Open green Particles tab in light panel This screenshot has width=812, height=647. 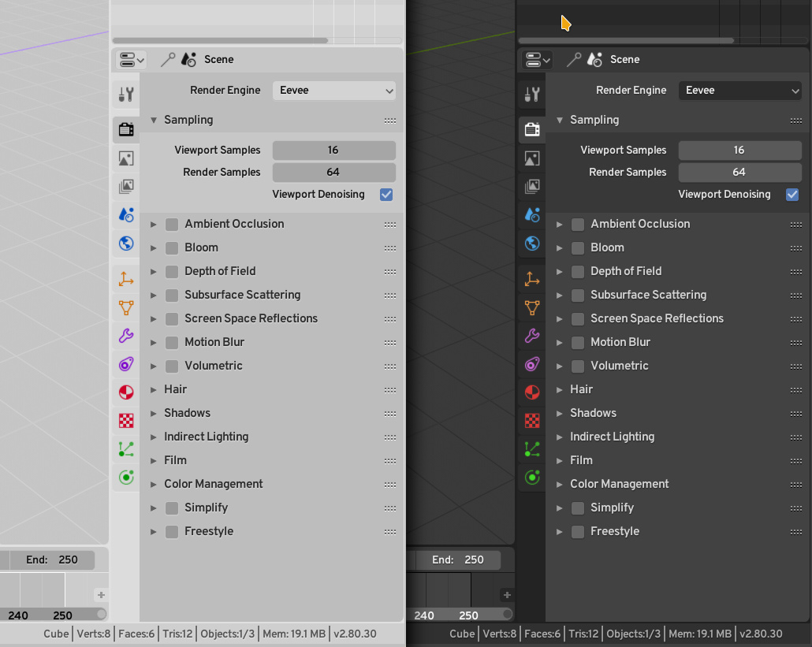click(x=126, y=448)
